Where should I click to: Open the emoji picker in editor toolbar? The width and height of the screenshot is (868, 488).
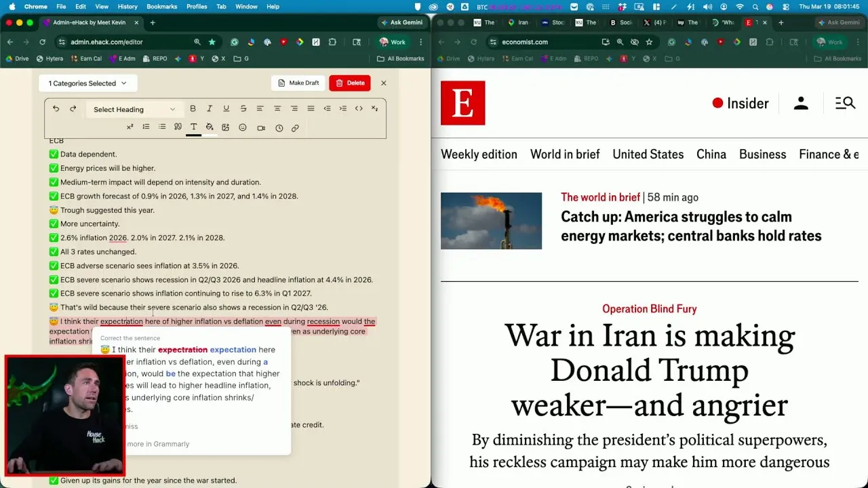243,127
